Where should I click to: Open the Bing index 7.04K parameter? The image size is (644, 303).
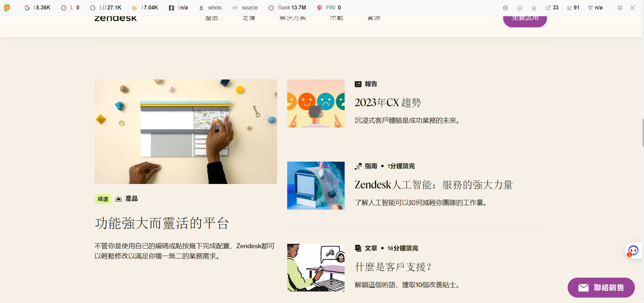click(145, 8)
